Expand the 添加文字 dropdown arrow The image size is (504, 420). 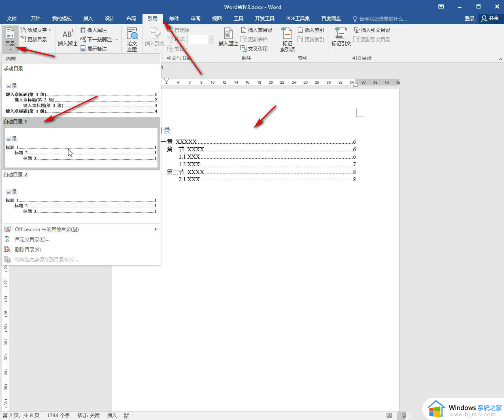(x=50, y=30)
